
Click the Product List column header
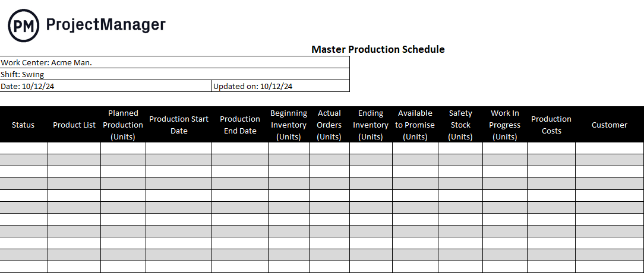74,125
